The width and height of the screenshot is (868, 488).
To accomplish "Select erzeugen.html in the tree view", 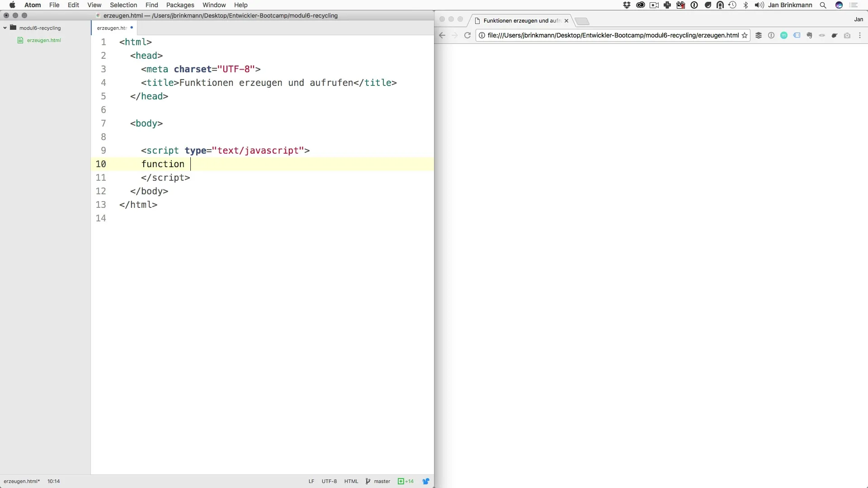I will point(43,40).
